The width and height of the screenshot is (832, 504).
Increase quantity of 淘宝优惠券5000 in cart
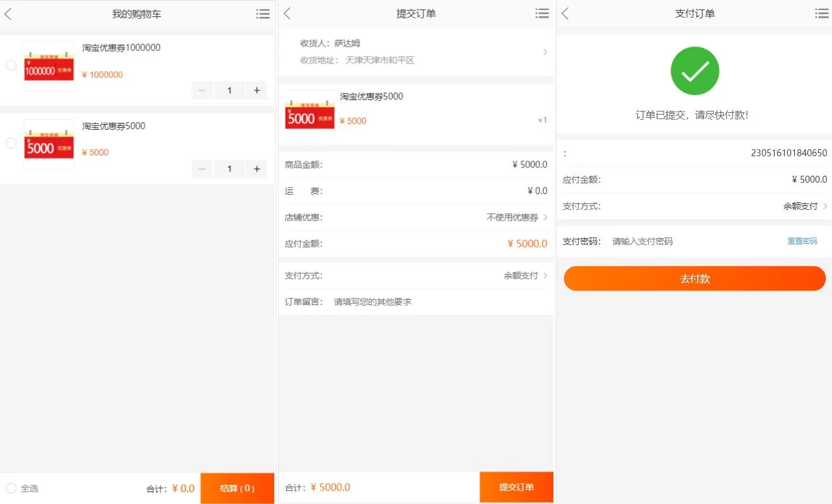tap(257, 169)
